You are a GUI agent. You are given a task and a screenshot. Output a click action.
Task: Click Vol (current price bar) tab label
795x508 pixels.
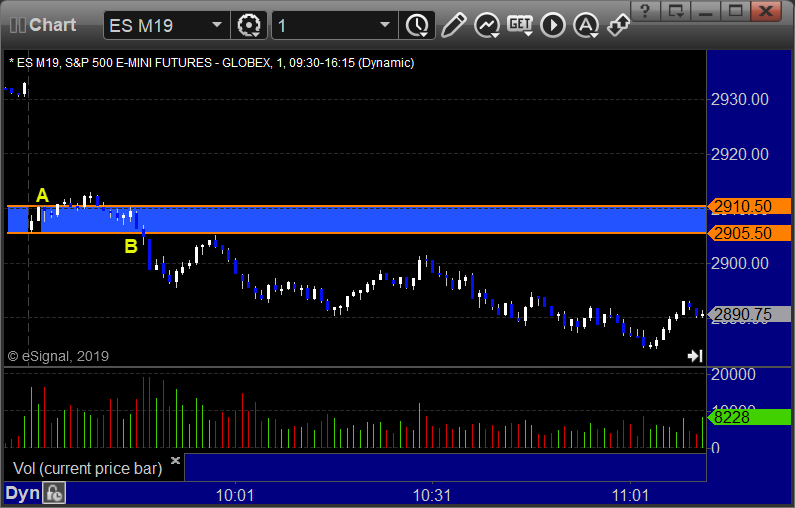pos(87,468)
